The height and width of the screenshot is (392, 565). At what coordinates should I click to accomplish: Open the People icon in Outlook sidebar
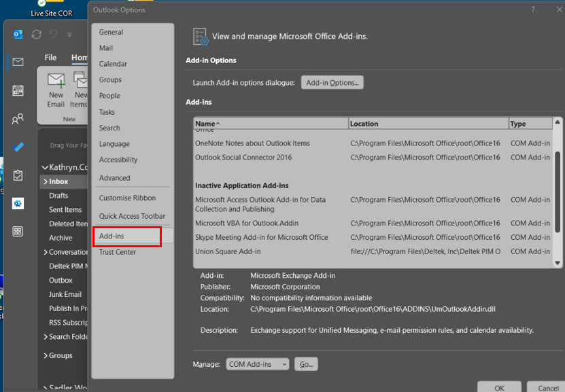(18, 119)
